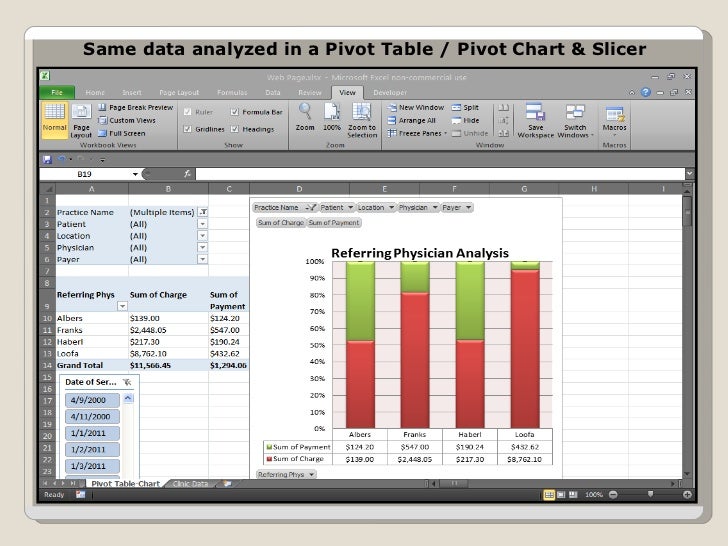The height and width of the screenshot is (546, 728).
Task: Select slicer date 1/1/2011
Action: tap(92, 433)
